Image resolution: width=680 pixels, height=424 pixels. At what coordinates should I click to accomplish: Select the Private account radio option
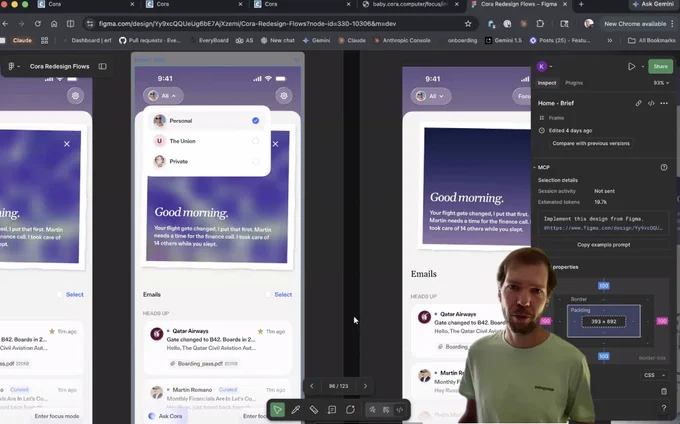pyautogui.click(x=255, y=161)
